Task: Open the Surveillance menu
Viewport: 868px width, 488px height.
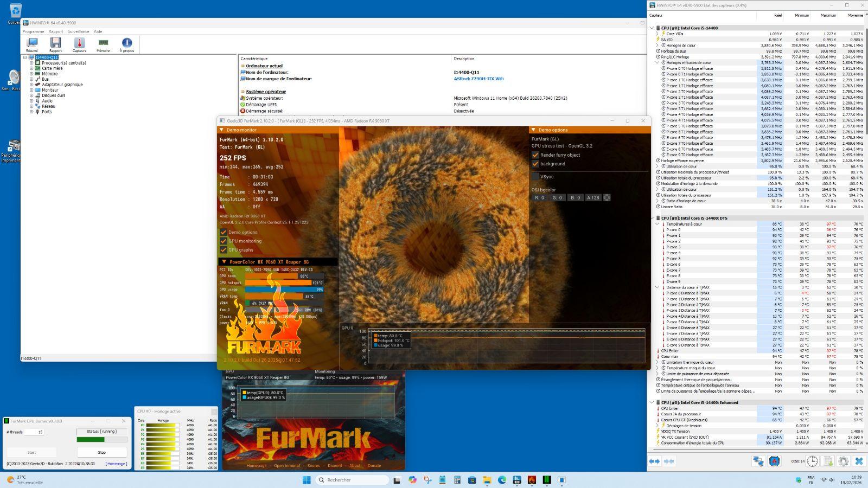Action: pyautogui.click(x=78, y=31)
